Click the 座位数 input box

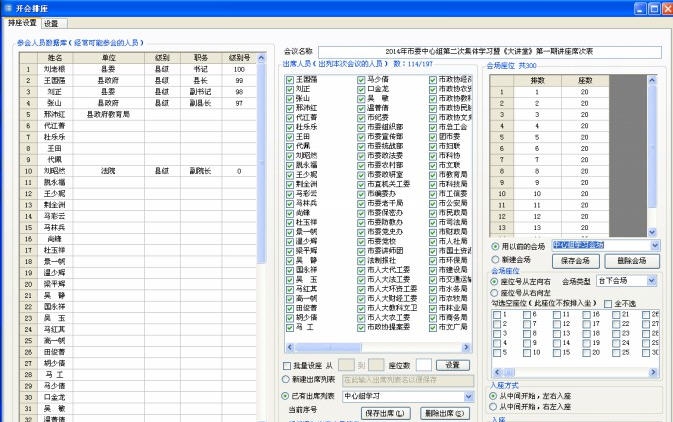point(424,365)
